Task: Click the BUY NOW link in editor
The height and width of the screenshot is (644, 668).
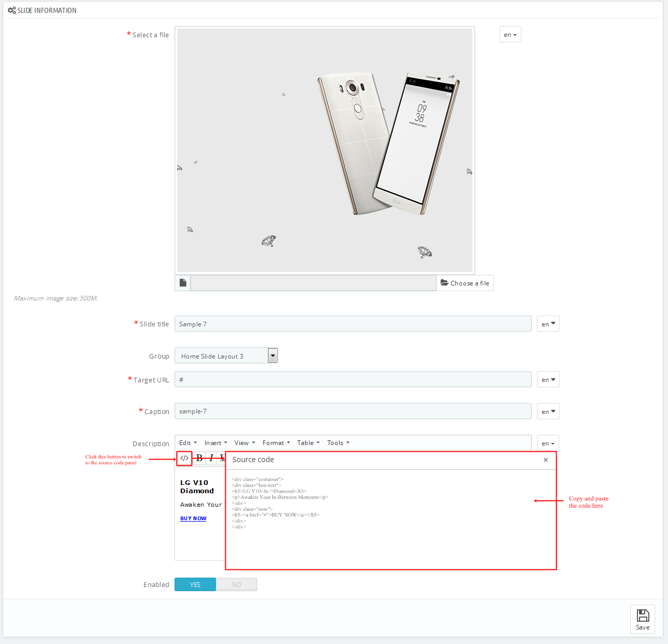Action: point(193,519)
